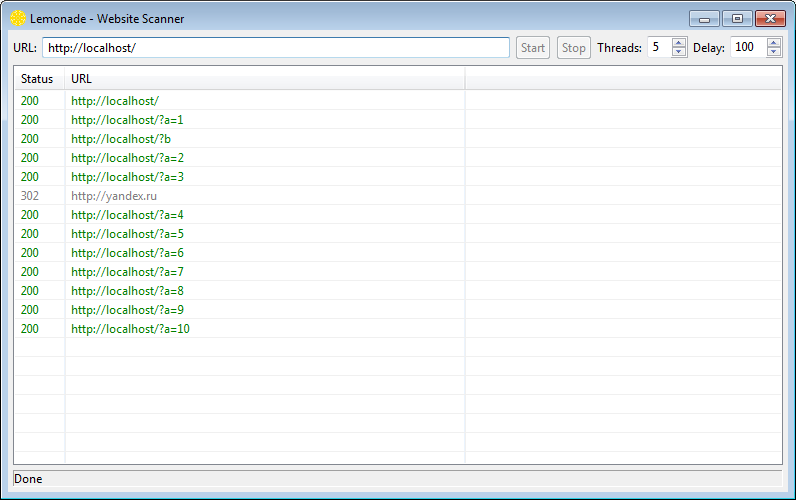Select the row http://localhost/?a=6
The height and width of the screenshot is (500, 796).
click(x=397, y=253)
